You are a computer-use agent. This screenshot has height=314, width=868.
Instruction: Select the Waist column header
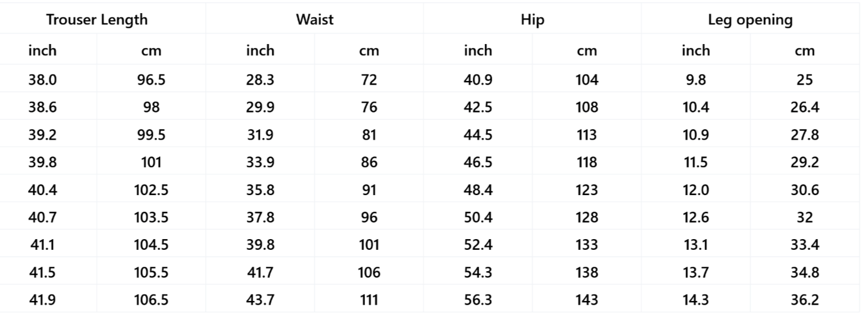[315, 20]
